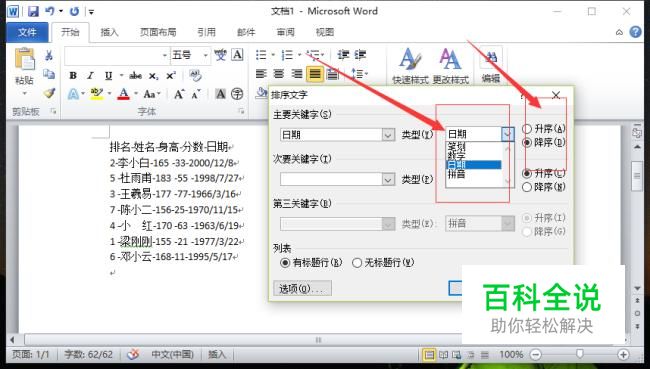The width and height of the screenshot is (650, 369).
Task: Click the Change Case Aa icon
Action: (x=149, y=94)
